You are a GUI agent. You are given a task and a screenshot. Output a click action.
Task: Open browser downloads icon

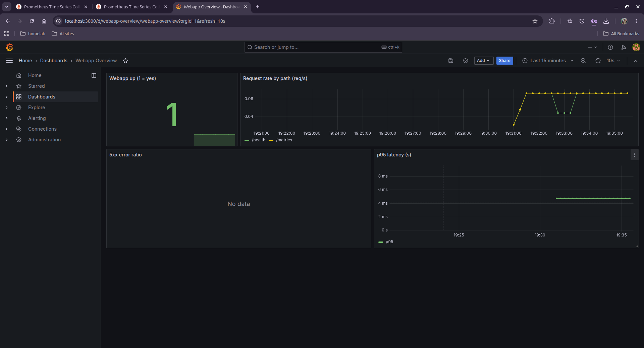(606, 21)
